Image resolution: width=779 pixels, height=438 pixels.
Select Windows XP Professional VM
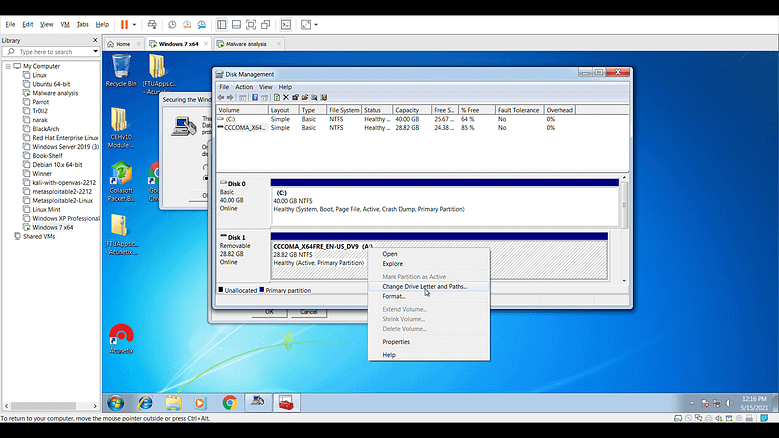[x=66, y=218]
